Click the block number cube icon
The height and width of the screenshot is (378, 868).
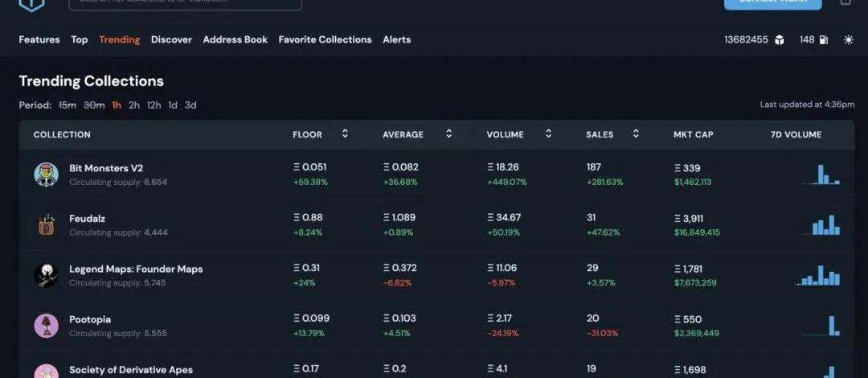(779, 40)
